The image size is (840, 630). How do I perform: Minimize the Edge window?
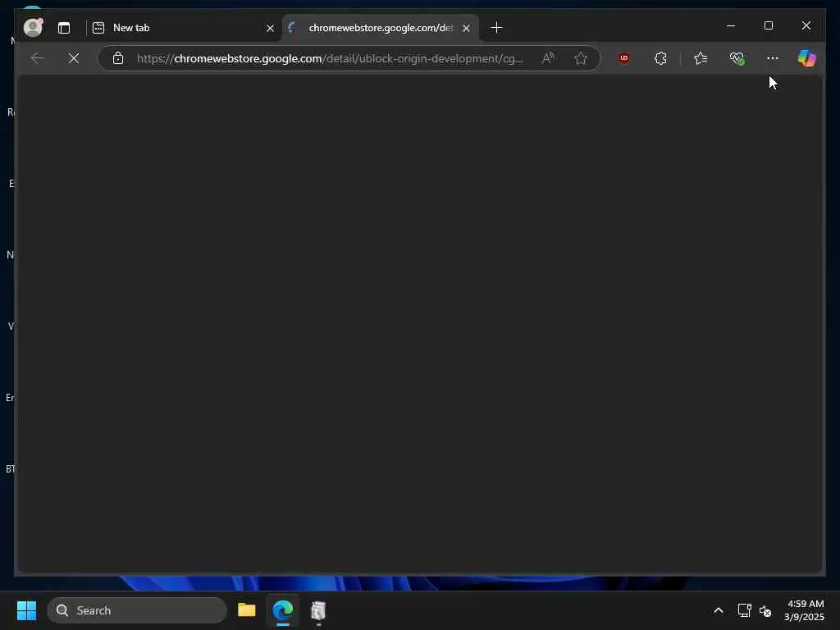[x=731, y=25]
